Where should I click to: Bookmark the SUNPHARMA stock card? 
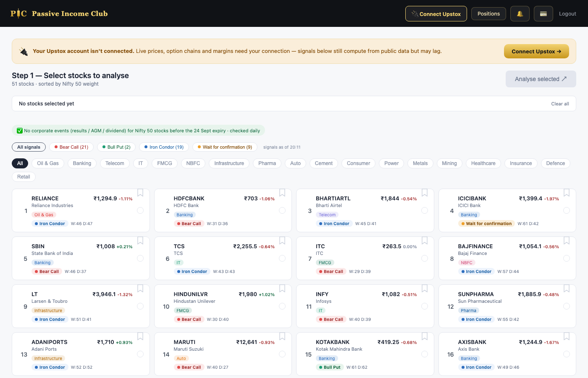click(567, 289)
